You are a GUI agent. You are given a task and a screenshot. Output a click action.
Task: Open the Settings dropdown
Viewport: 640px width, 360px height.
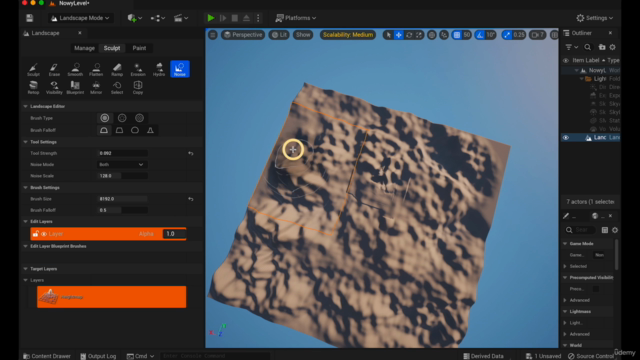click(595, 18)
